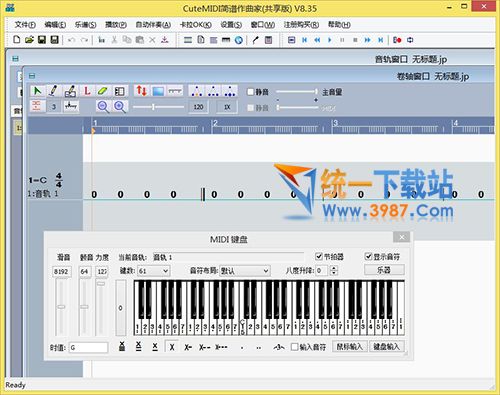Zoom out with the minus magnifier
The image size is (500, 395).
[103, 107]
